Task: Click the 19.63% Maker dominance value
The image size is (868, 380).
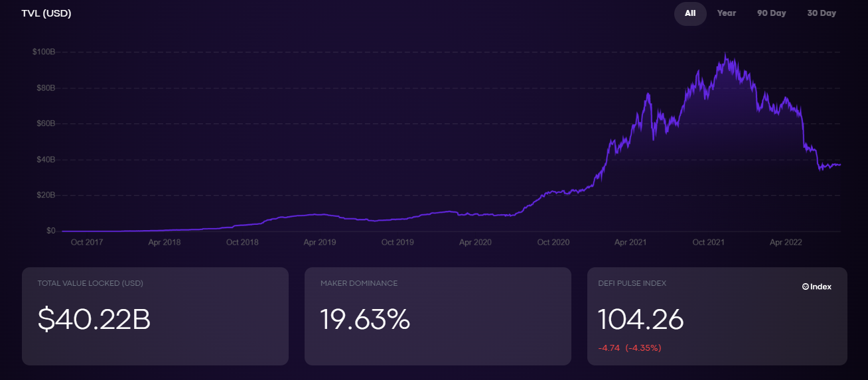Action: (365, 320)
